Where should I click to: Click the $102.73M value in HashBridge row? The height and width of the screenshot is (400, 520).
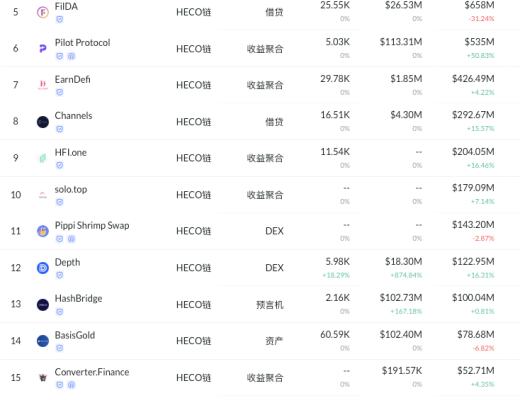[x=401, y=297]
